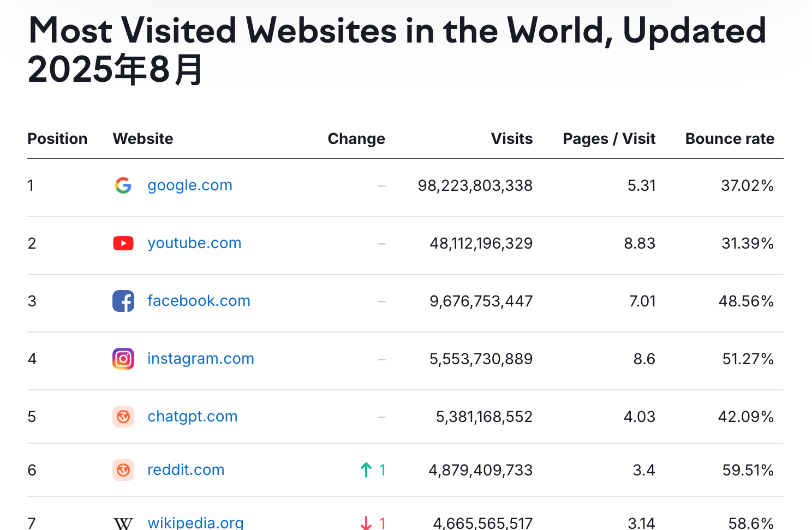Click the red down arrow for wikipedia.org
The image size is (812, 530).
click(366, 522)
